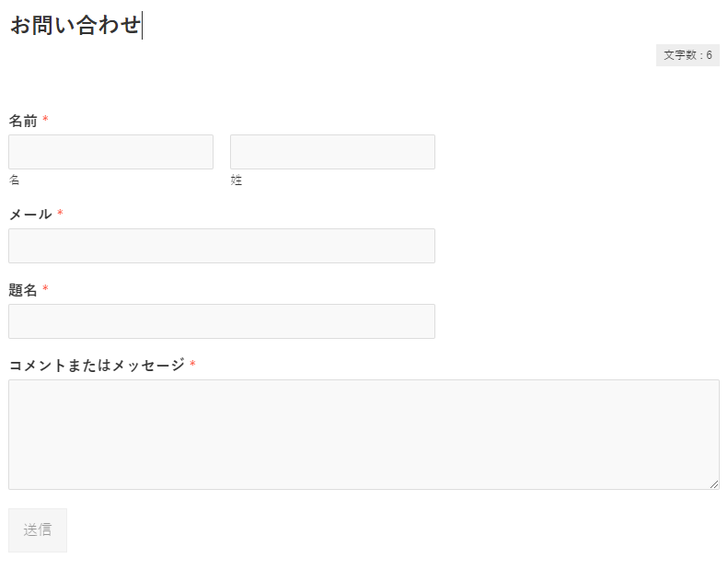
Task: Focus the comment or message textarea
Action: tap(364, 435)
